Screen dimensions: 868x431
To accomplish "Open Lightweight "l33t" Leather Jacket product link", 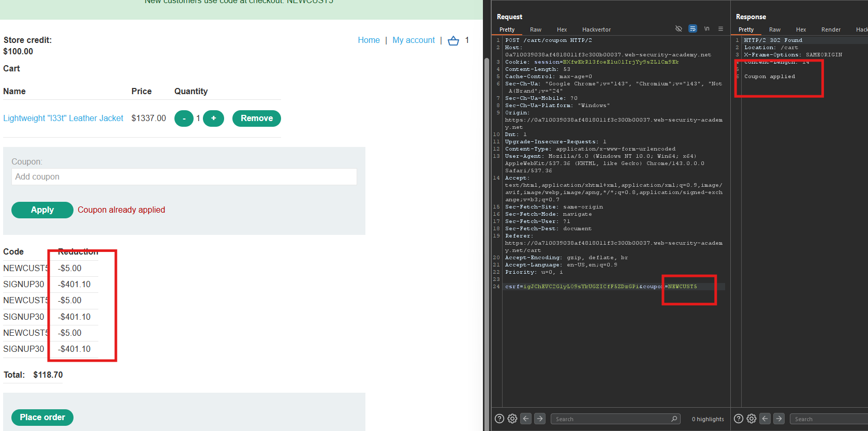I will pyautogui.click(x=63, y=118).
